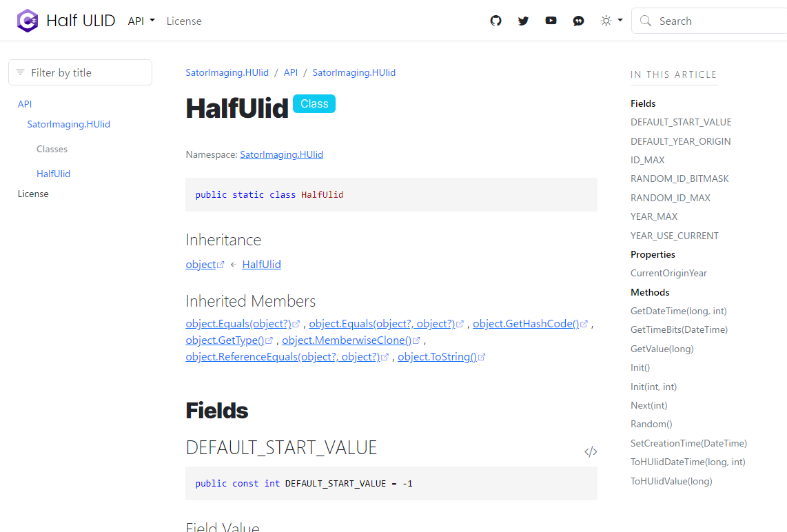Click the Classes label in sidebar
Image resolution: width=787 pixels, height=532 pixels.
click(52, 149)
